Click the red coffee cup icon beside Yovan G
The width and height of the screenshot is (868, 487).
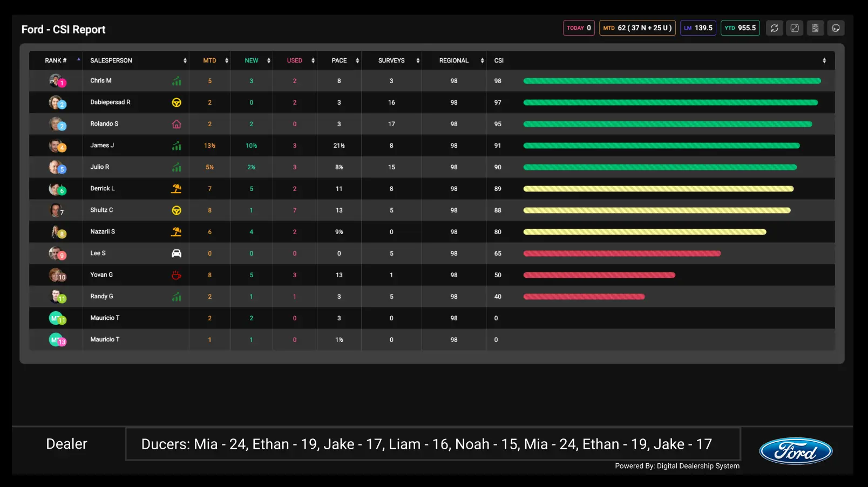[177, 275]
